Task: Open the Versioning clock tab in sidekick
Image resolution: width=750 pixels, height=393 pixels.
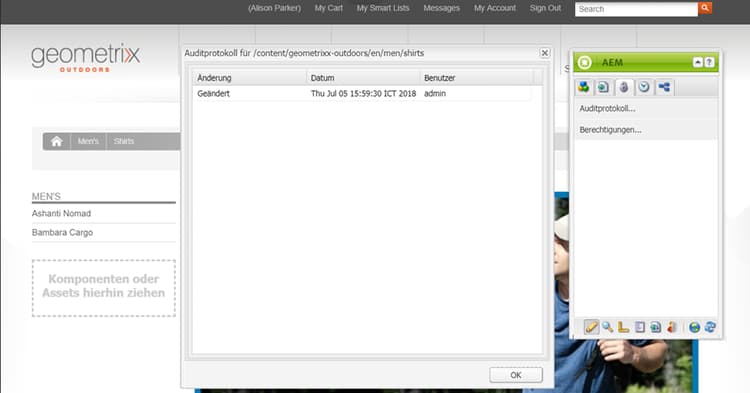Action: tap(644, 87)
